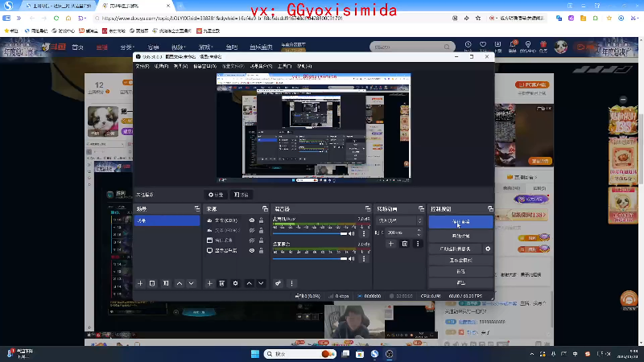The height and width of the screenshot is (362, 644).
Task: Open the Scenes panel dock options icon
Action: (x=196, y=209)
